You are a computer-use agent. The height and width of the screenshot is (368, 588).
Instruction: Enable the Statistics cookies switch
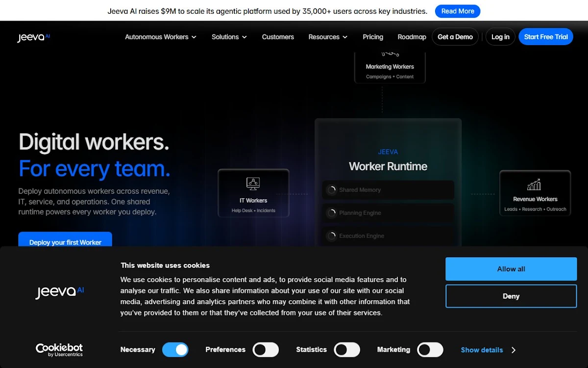pos(347,350)
